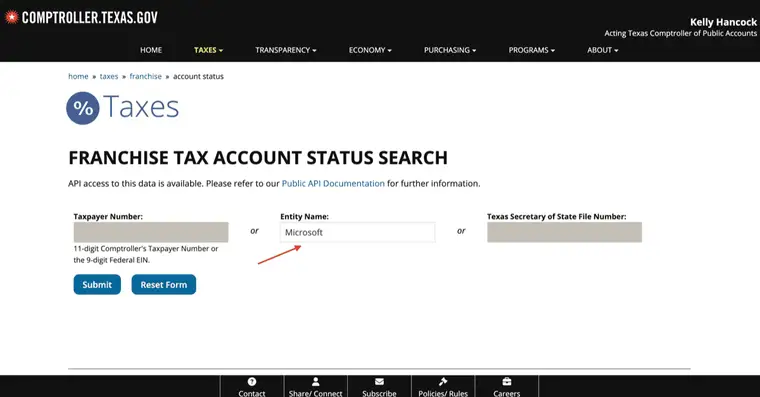Open the COMPTROLLER.TEXAS.GOV site title
Image resolution: width=760 pixels, height=397 pixels.
click(x=90, y=18)
